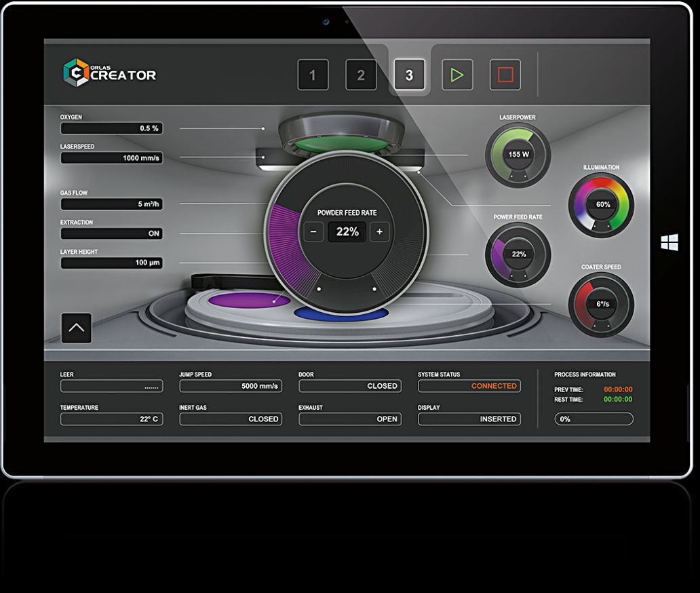Tap the Windows logo on the tablet bezel
The height and width of the screenshot is (593, 700).
669,242
